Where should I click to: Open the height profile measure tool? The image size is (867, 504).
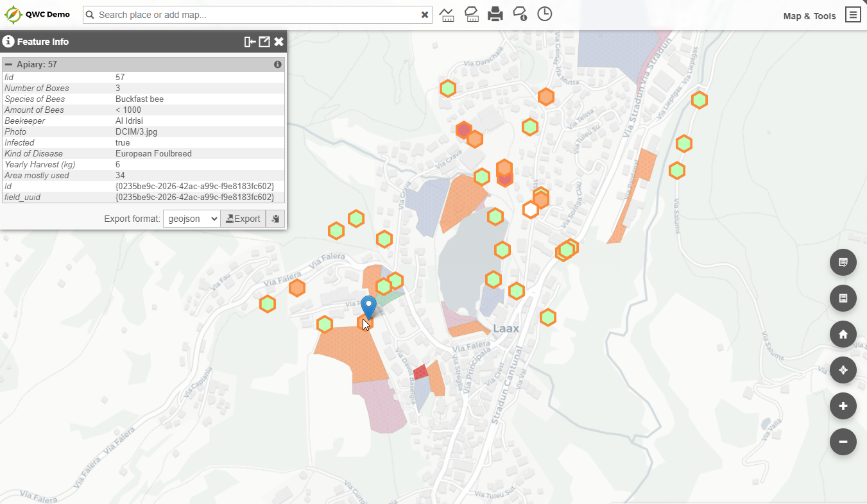point(447,14)
